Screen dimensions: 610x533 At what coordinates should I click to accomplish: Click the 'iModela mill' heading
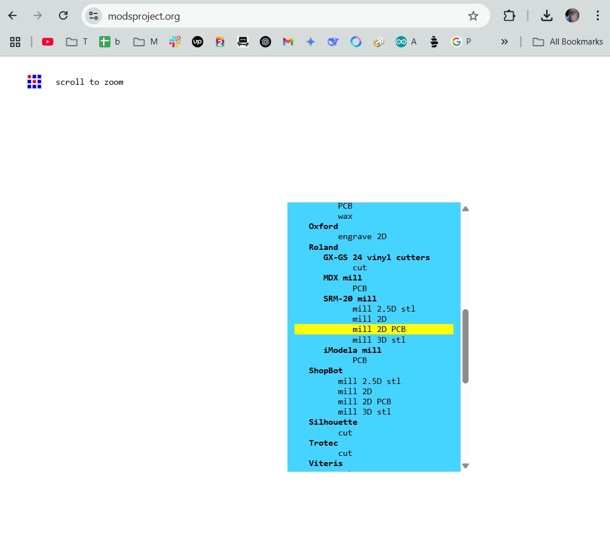pyautogui.click(x=352, y=350)
